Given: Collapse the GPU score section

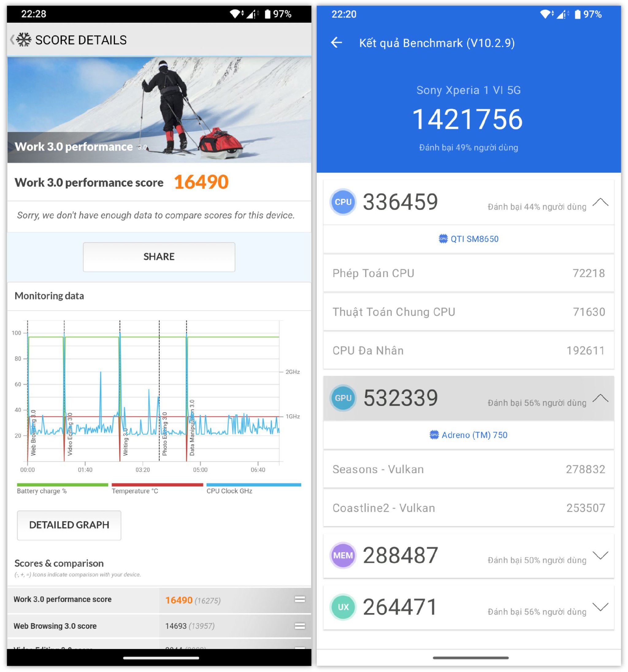Looking at the screenshot, I should click(600, 398).
